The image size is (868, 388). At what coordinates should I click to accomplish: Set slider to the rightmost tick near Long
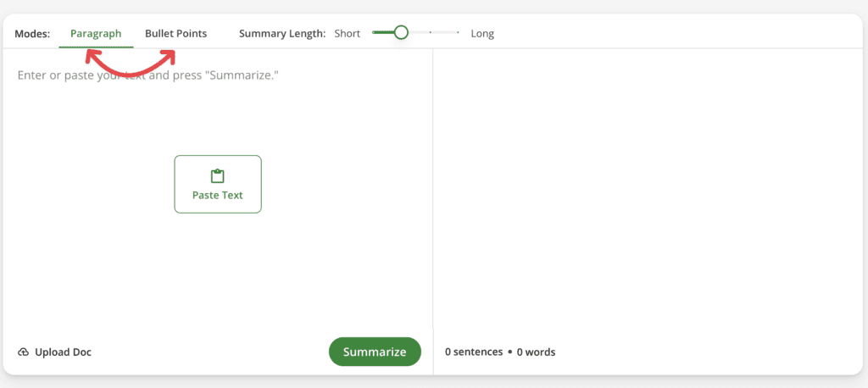tap(459, 32)
